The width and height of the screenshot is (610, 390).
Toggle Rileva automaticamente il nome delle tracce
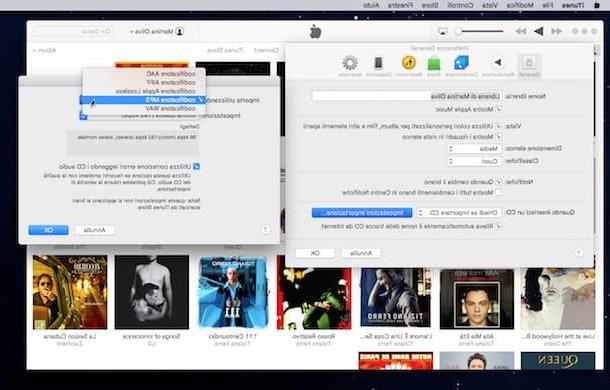click(x=498, y=226)
